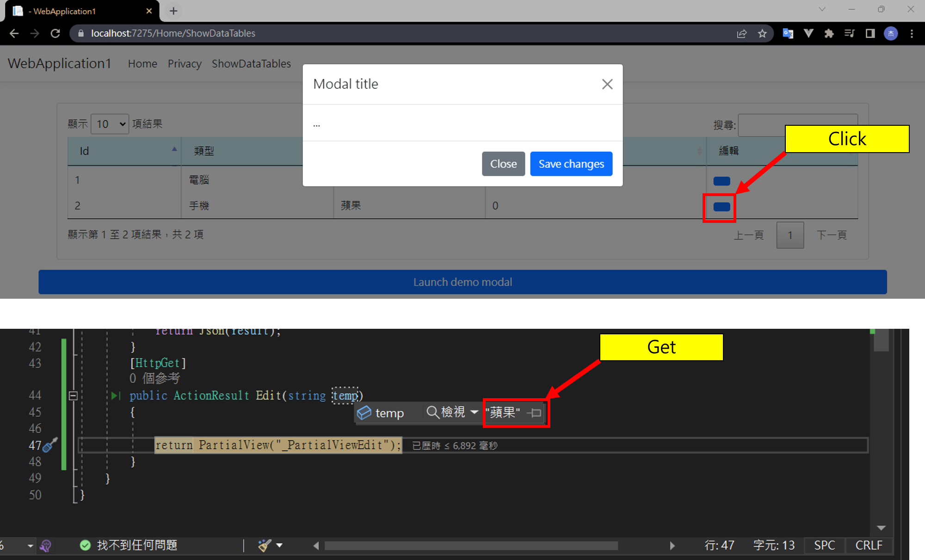
Task: Open Google Translate extension icon
Action: [788, 33]
